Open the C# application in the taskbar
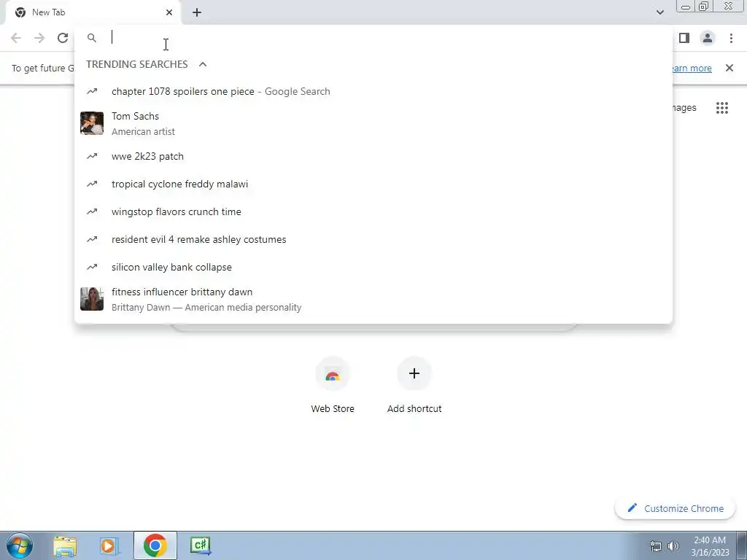This screenshot has width=747, height=560. coord(200,545)
